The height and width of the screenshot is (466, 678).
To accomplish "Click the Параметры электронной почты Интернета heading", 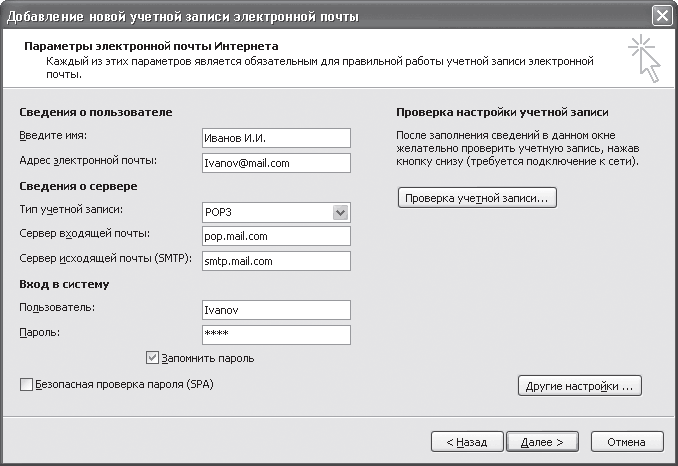I will tap(151, 46).
